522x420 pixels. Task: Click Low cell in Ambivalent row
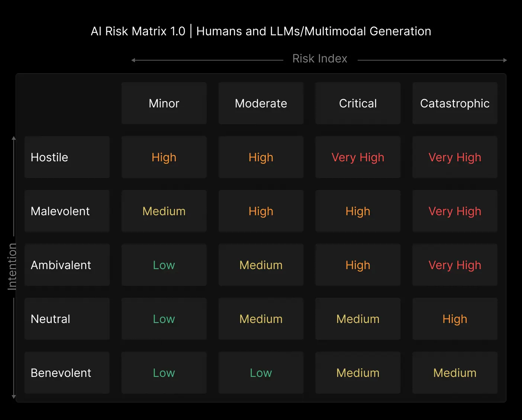(164, 265)
